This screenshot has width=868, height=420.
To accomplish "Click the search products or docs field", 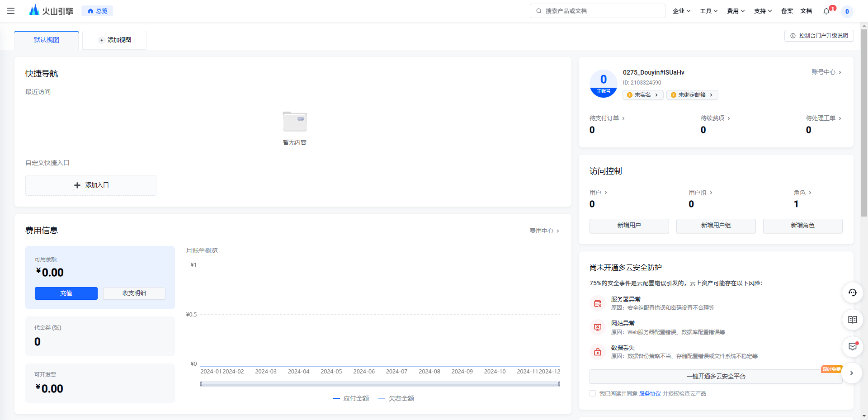I will (x=598, y=11).
